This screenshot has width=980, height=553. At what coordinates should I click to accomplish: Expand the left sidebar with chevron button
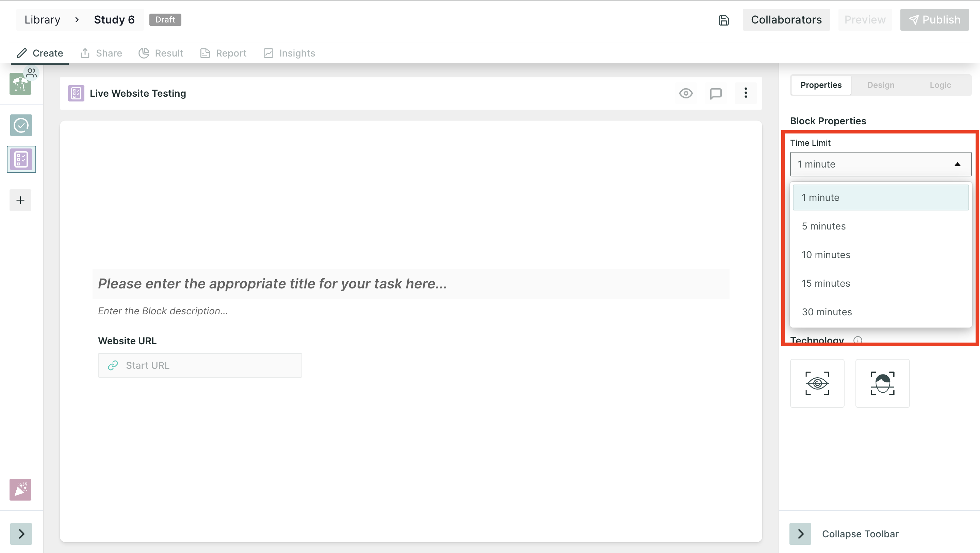pyautogui.click(x=21, y=534)
